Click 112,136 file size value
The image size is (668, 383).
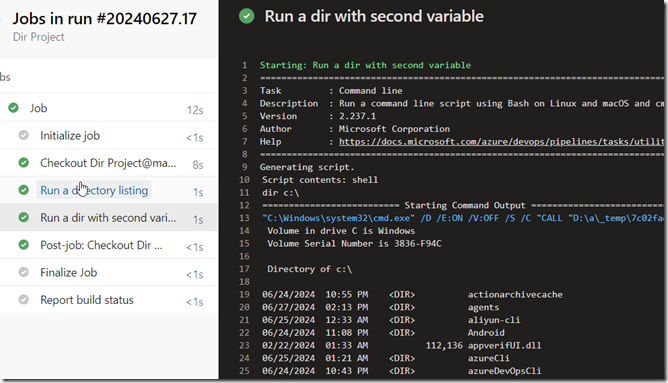tap(444, 346)
